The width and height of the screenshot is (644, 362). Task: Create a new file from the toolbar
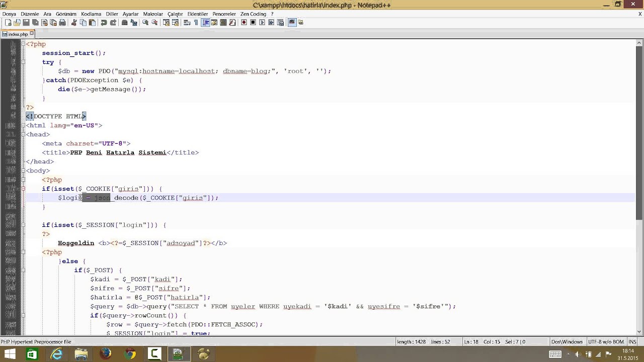(x=8, y=22)
